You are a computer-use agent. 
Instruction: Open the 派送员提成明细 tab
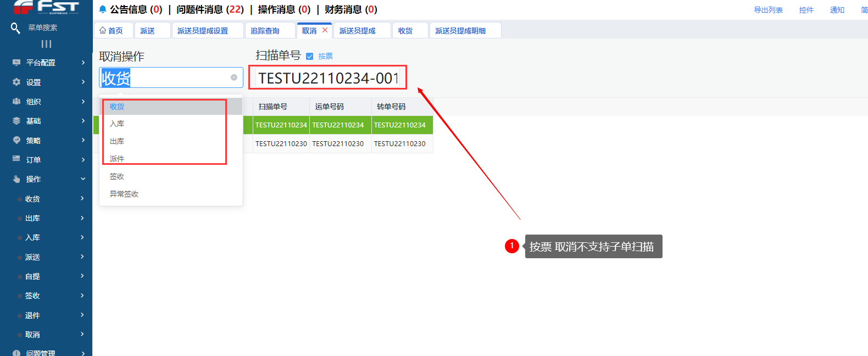(460, 31)
